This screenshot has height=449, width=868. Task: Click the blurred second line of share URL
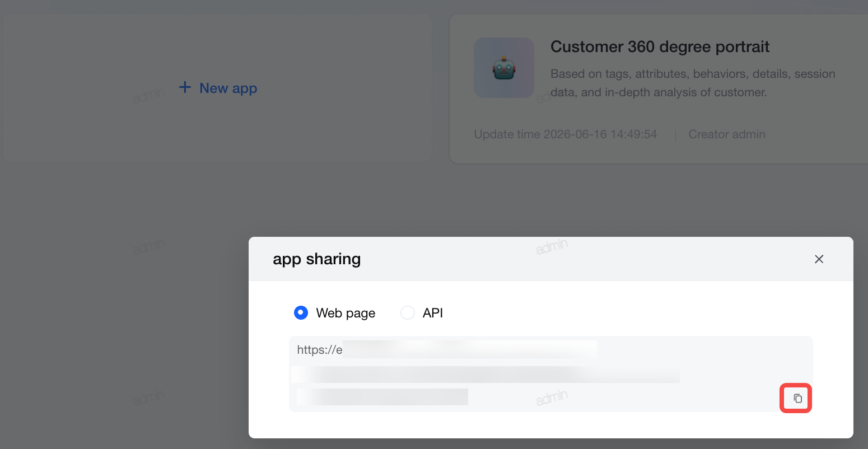486,375
